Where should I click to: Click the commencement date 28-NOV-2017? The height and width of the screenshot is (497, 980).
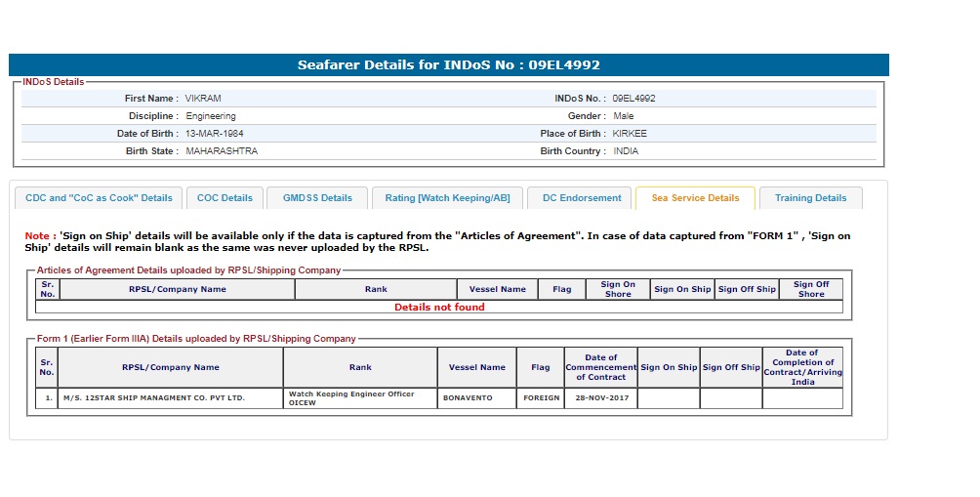click(x=600, y=398)
